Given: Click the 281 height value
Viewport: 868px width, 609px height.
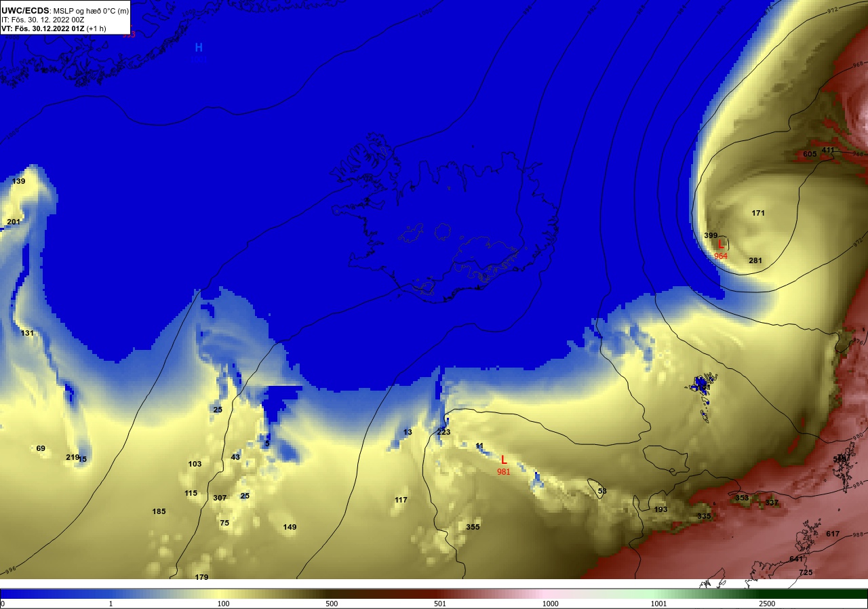Looking at the screenshot, I should coord(755,261).
